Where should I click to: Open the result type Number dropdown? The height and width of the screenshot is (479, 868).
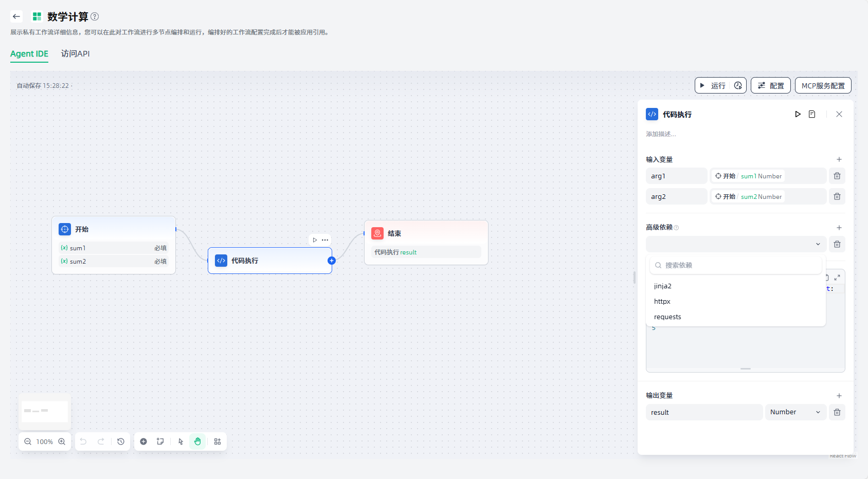point(795,412)
